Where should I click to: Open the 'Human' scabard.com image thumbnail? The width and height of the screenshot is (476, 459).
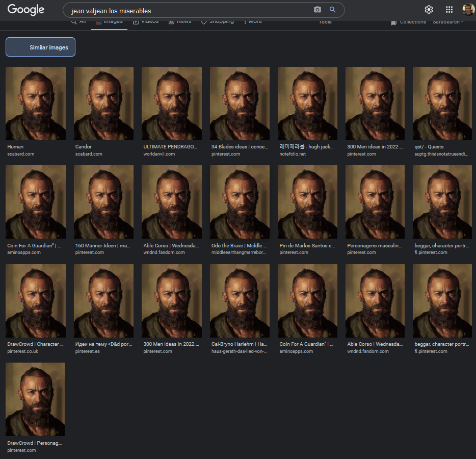(36, 104)
